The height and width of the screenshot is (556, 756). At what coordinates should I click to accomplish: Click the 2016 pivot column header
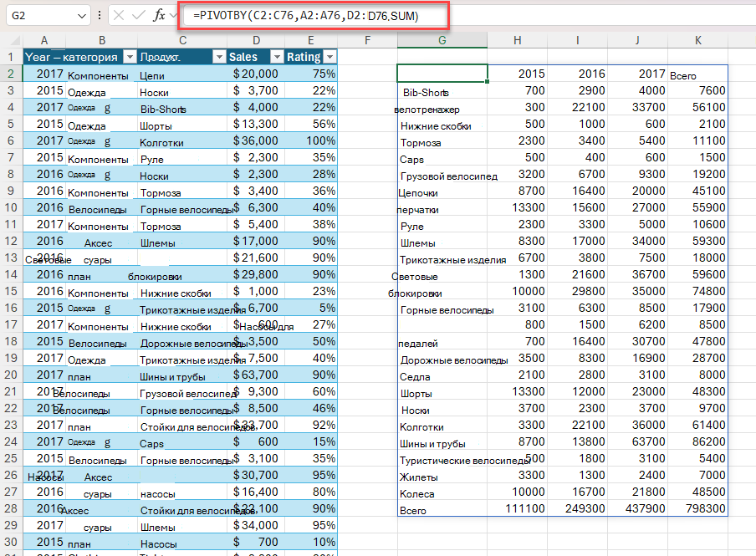click(x=578, y=74)
